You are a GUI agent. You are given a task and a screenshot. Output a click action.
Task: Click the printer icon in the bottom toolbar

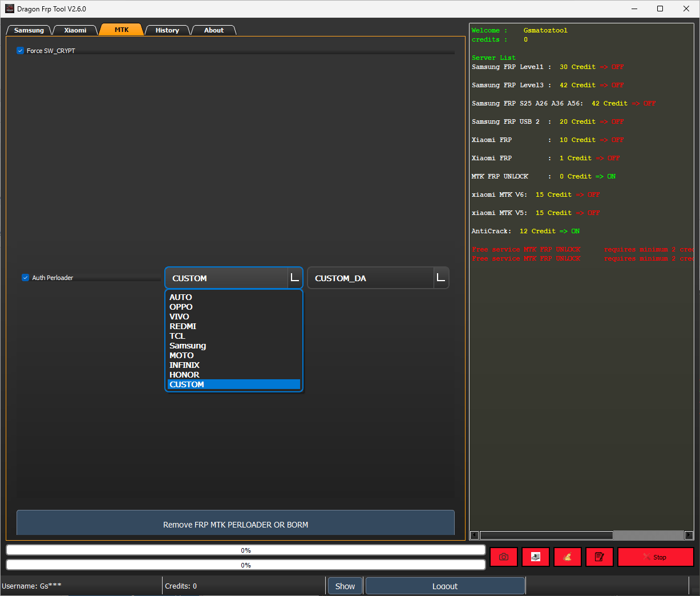pos(535,557)
